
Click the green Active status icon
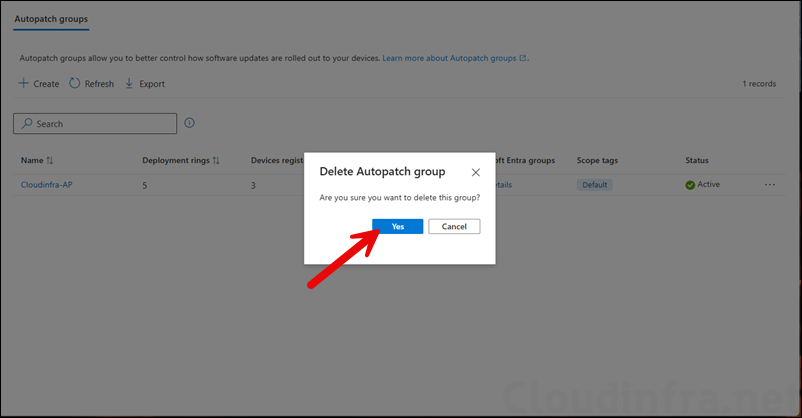click(690, 185)
